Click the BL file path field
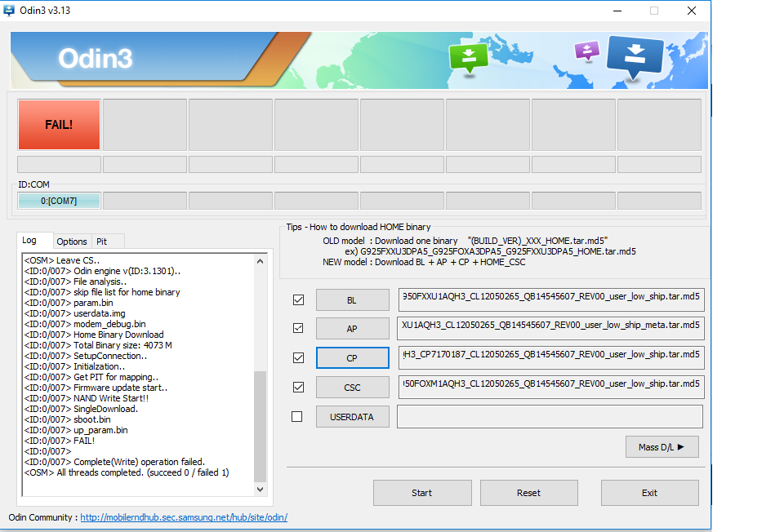This screenshot has height=532, width=784. pyautogui.click(x=551, y=299)
